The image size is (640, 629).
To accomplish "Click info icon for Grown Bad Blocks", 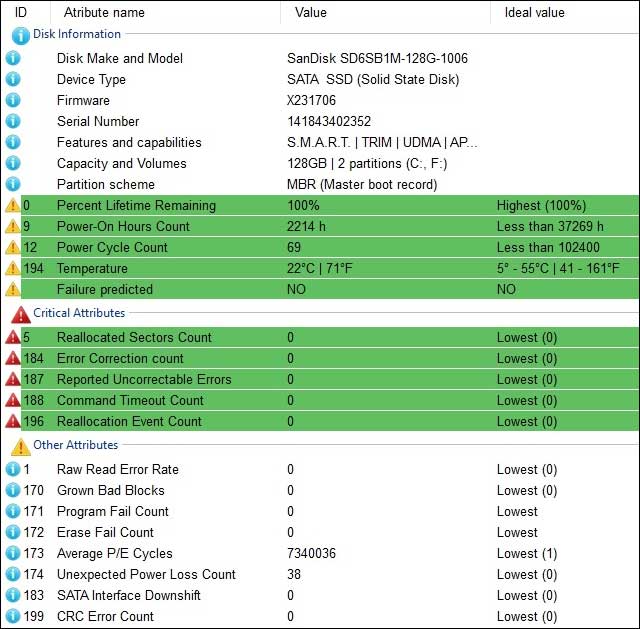I will point(13,490).
